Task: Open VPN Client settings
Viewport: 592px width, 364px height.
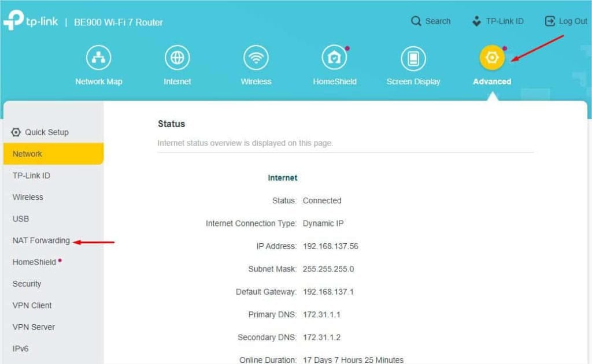Action: (x=31, y=305)
